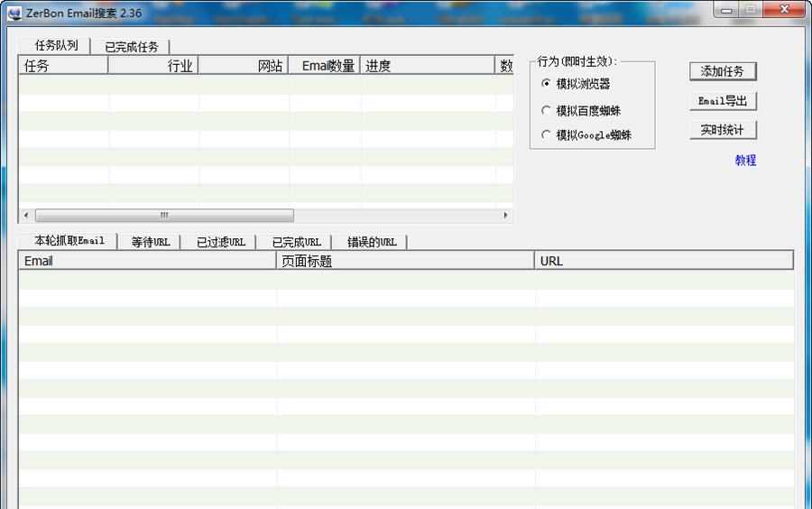Click the task list scroll right arrow
812x509 pixels.
click(x=506, y=215)
